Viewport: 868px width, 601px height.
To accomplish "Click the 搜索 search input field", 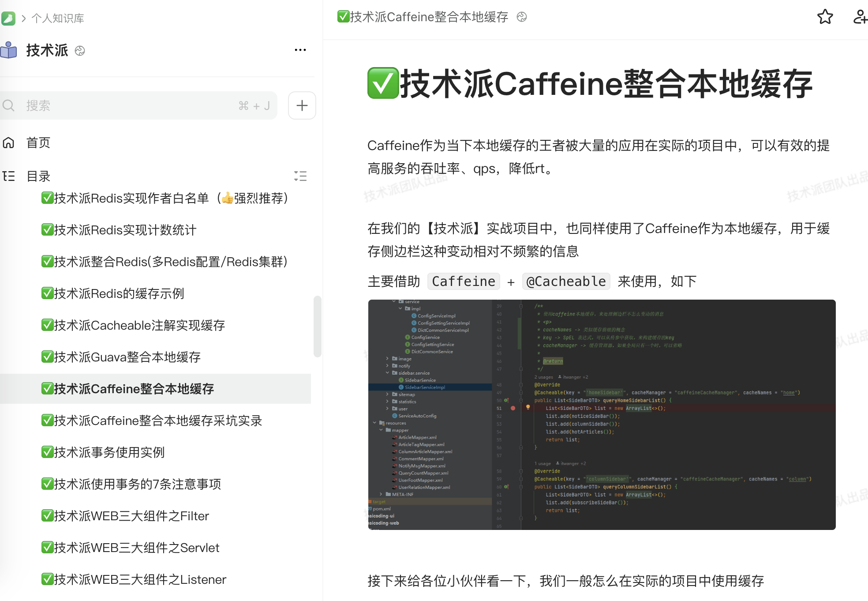I will 132,105.
